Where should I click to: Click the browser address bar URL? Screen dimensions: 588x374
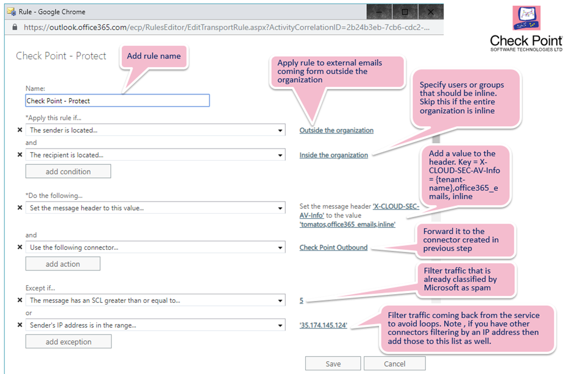227,27
